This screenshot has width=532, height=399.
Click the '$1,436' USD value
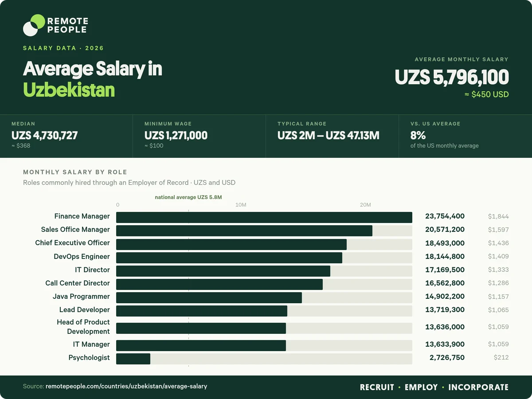coord(498,243)
